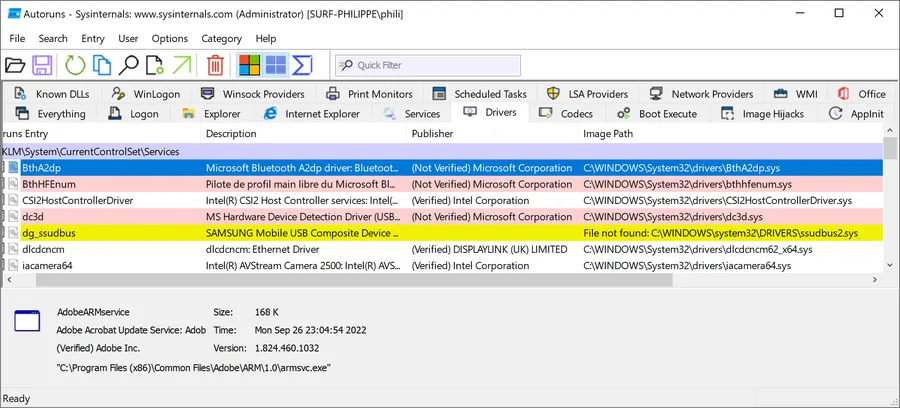Open the User menu
The height and width of the screenshot is (408, 900).
tap(128, 38)
